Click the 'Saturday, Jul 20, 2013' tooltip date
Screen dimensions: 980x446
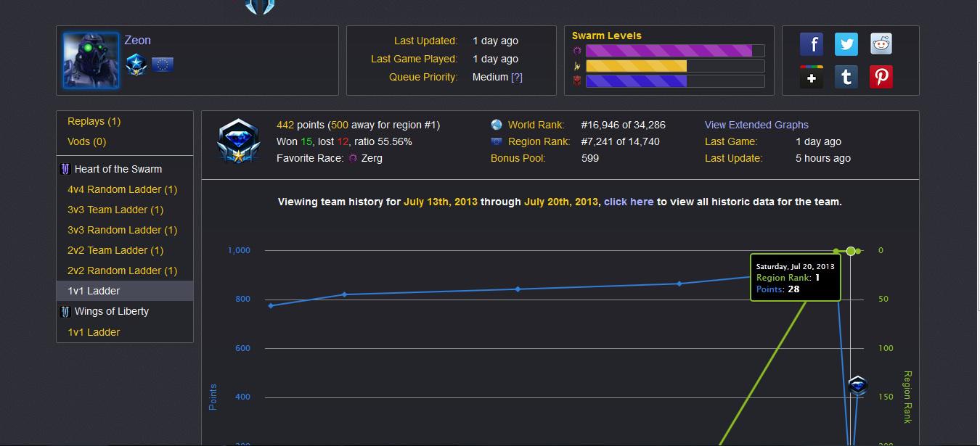[796, 266]
